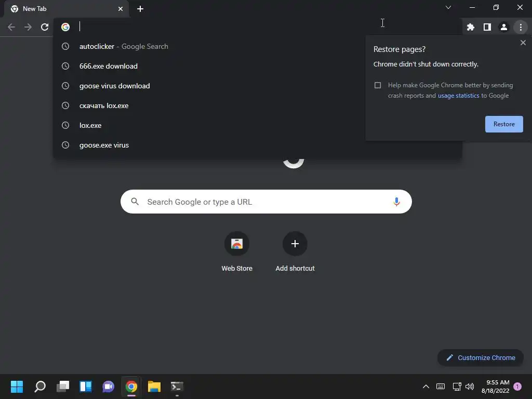
Task: Open the Widgets taskbar icon
Action: (86, 387)
